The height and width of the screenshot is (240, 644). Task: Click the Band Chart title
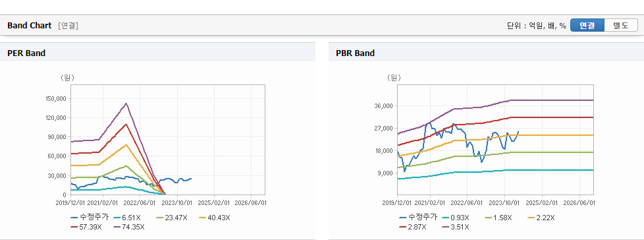click(30, 26)
